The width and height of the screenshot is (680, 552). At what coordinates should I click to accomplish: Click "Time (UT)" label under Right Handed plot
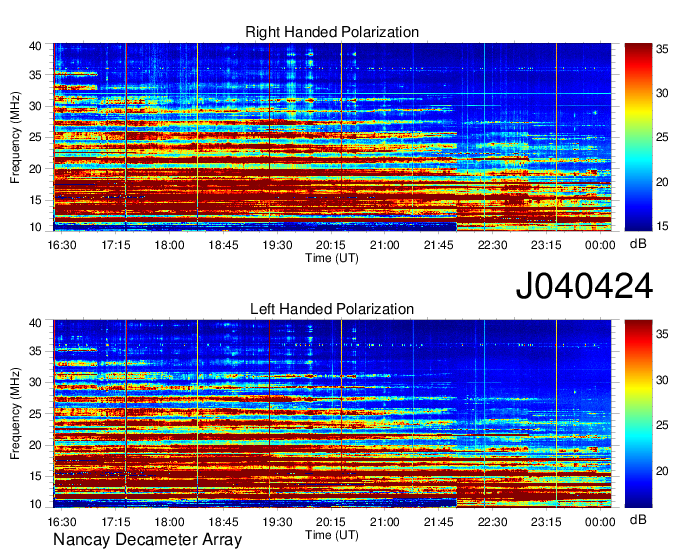(332, 258)
